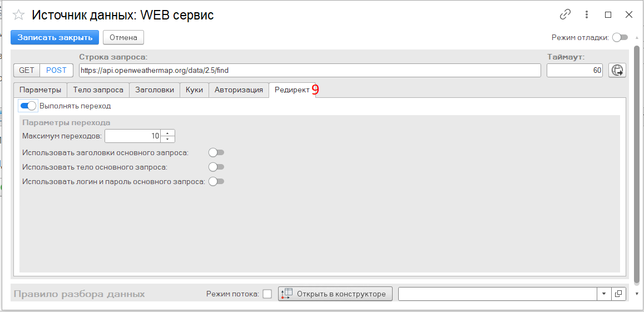The width and height of the screenshot is (644, 312).
Task: Add this form to favorites with star icon
Action: tap(18, 15)
